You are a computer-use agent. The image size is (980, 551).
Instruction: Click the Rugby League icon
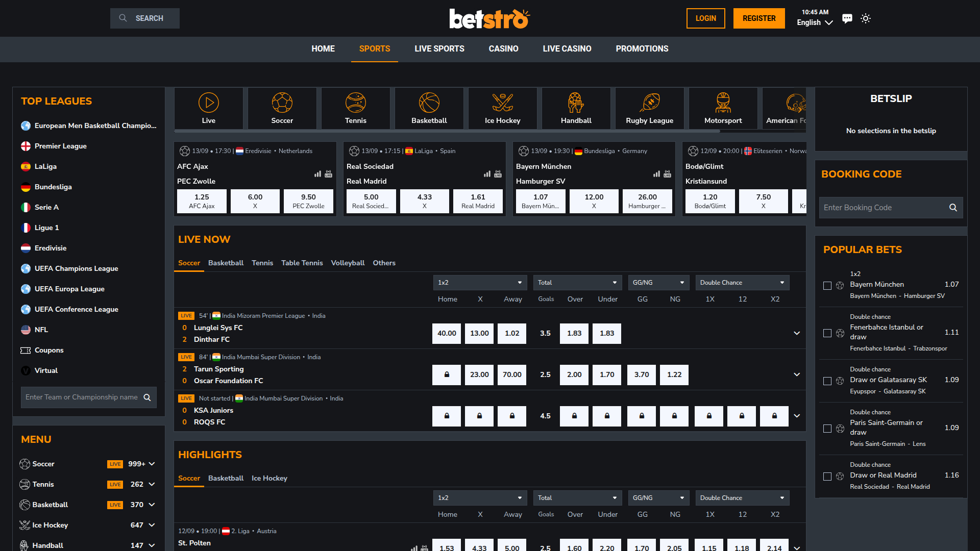[x=649, y=107]
